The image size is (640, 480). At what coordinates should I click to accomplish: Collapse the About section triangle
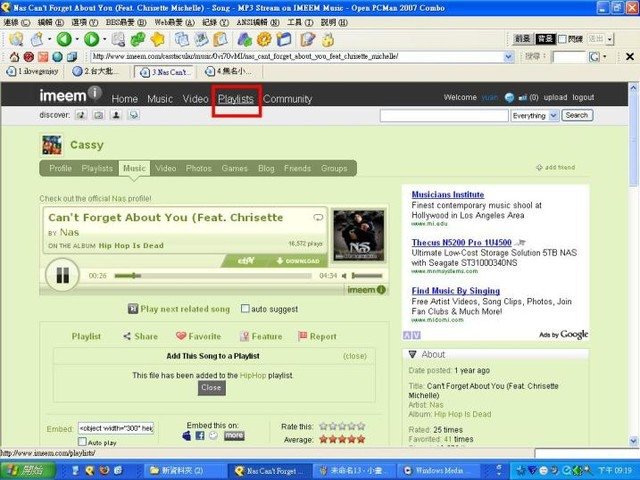[412, 354]
